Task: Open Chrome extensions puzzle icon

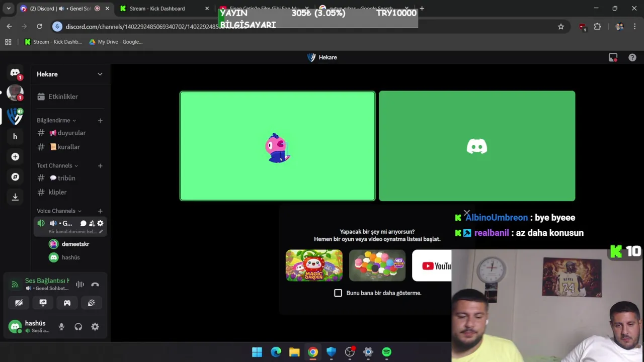Action: pos(597,27)
